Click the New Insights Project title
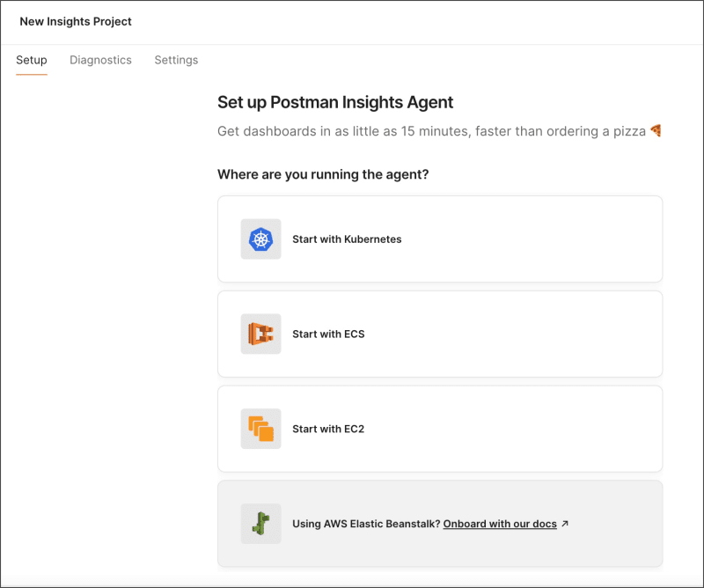The image size is (704, 588). click(76, 21)
